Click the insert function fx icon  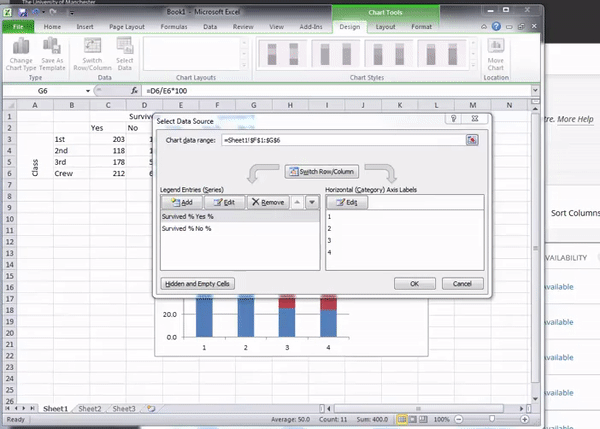(x=135, y=91)
